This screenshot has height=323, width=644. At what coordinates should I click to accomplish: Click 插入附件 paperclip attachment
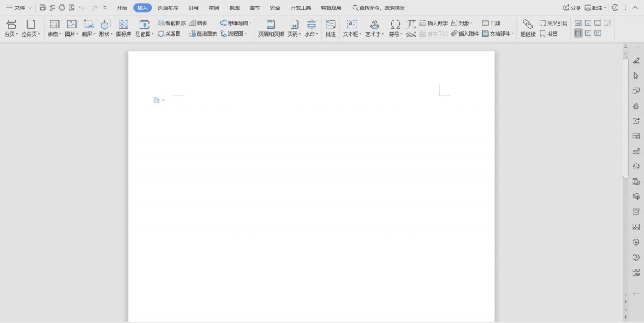point(465,34)
